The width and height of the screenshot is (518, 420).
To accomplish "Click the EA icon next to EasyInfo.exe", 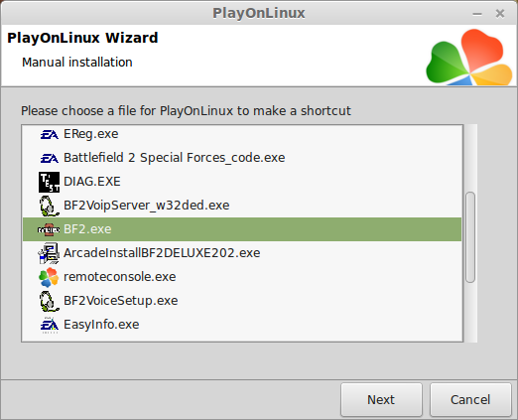I will 49,325.
